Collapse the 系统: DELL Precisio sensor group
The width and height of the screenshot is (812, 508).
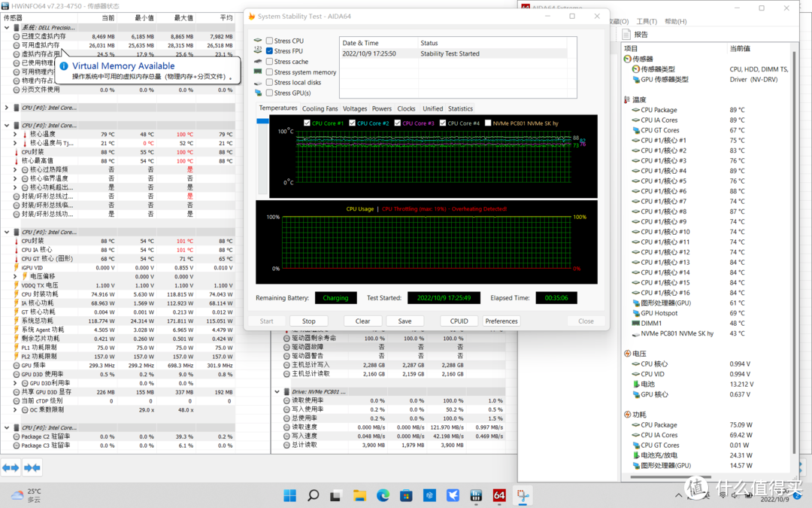pos(7,28)
